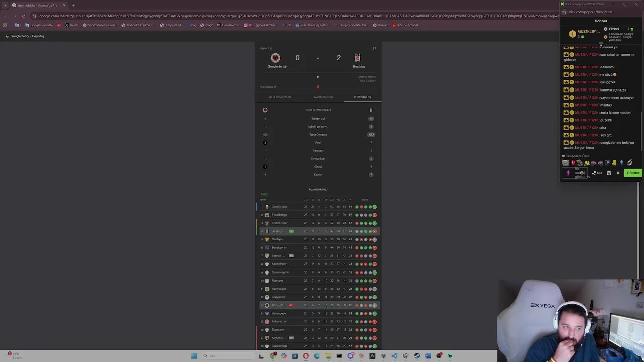Screen dimensions: 644x362
Task: Open the Domain.com bookmark
Action: 228,25
